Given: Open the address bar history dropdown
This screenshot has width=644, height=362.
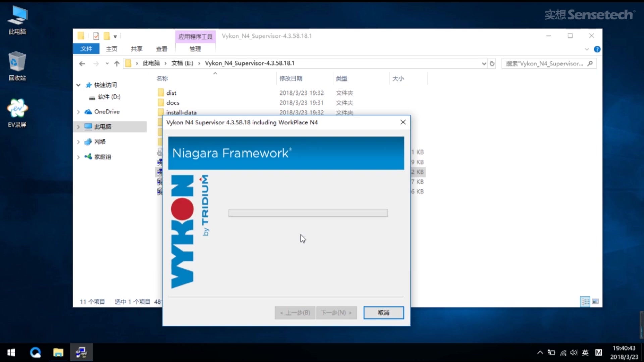Looking at the screenshot, I should pos(484,63).
